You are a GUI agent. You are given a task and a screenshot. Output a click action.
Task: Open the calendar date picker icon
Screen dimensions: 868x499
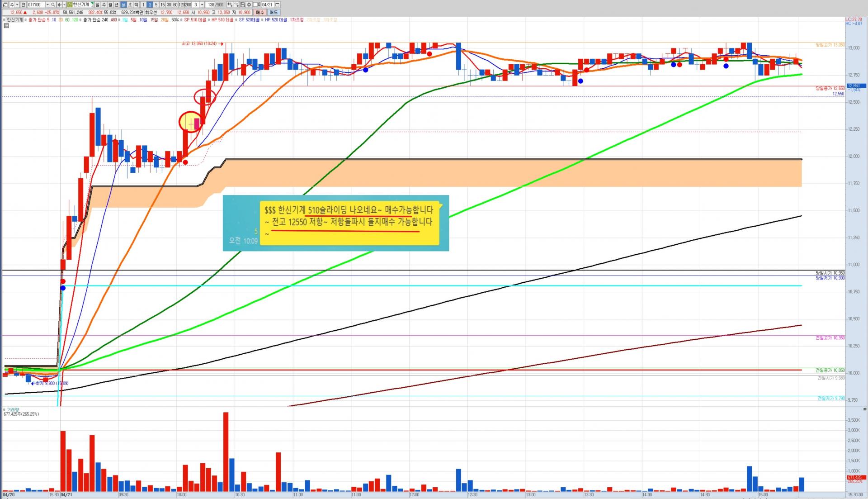click(x=277, y=5)
